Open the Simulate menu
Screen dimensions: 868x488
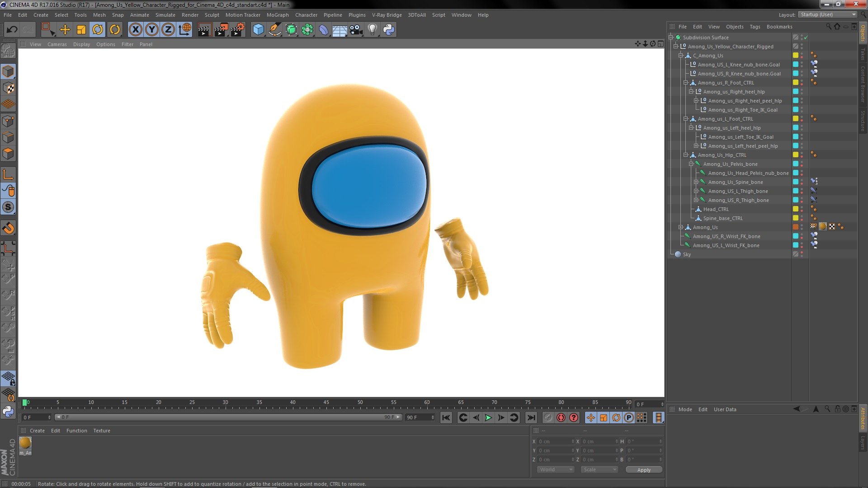165,15
